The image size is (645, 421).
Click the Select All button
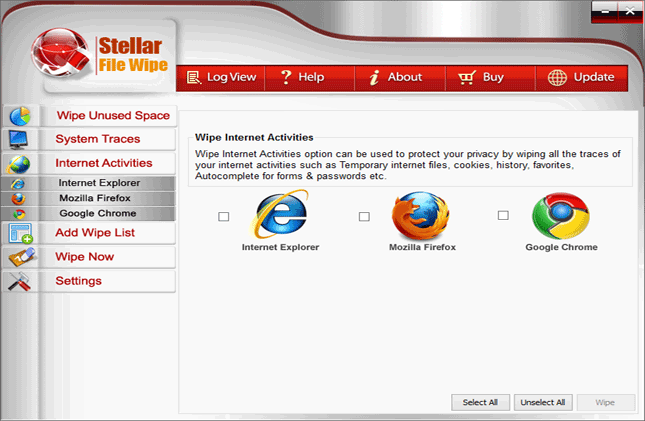coord(480,402)
